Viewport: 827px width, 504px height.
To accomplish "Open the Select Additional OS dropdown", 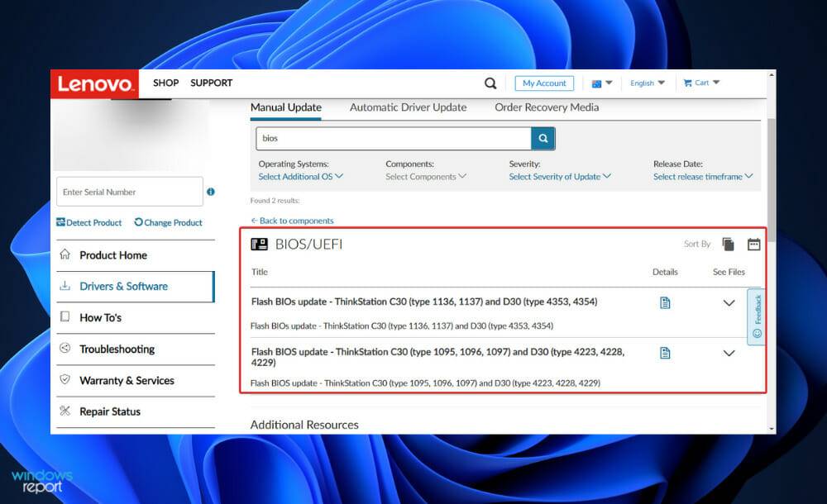I will [300, 176].
